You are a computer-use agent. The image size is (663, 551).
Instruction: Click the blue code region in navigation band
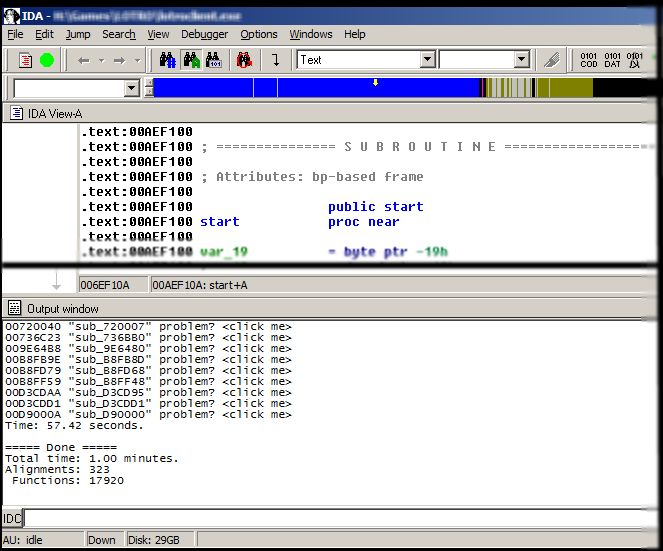pos(317,90)
